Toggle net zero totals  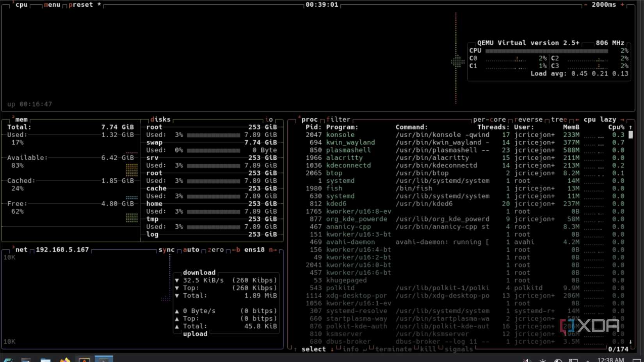[x=215, y=250]
